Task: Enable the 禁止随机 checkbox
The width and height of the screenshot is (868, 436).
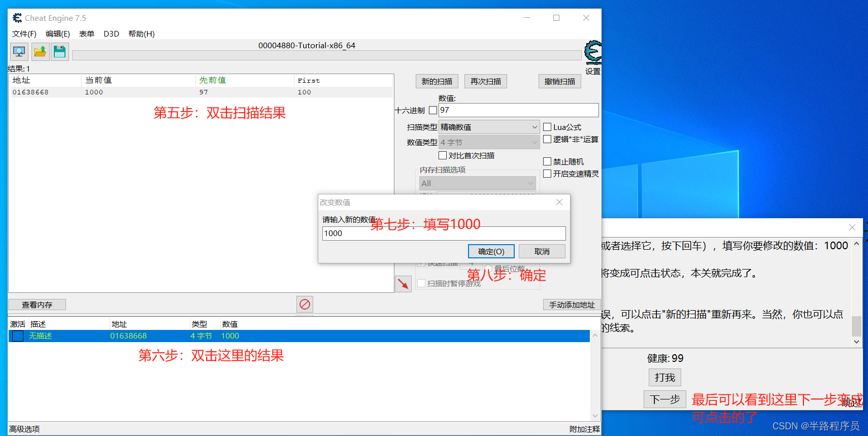Action: pyautogui.click(x=547, y=161)
